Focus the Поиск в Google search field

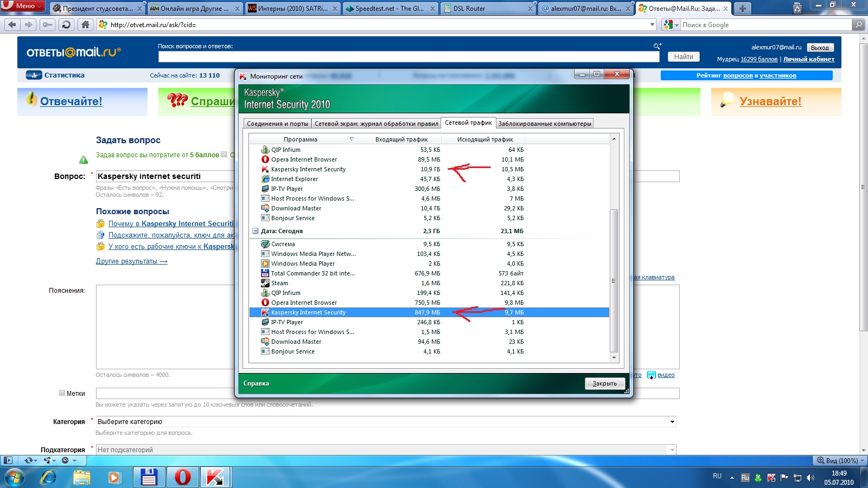point(766,24)
